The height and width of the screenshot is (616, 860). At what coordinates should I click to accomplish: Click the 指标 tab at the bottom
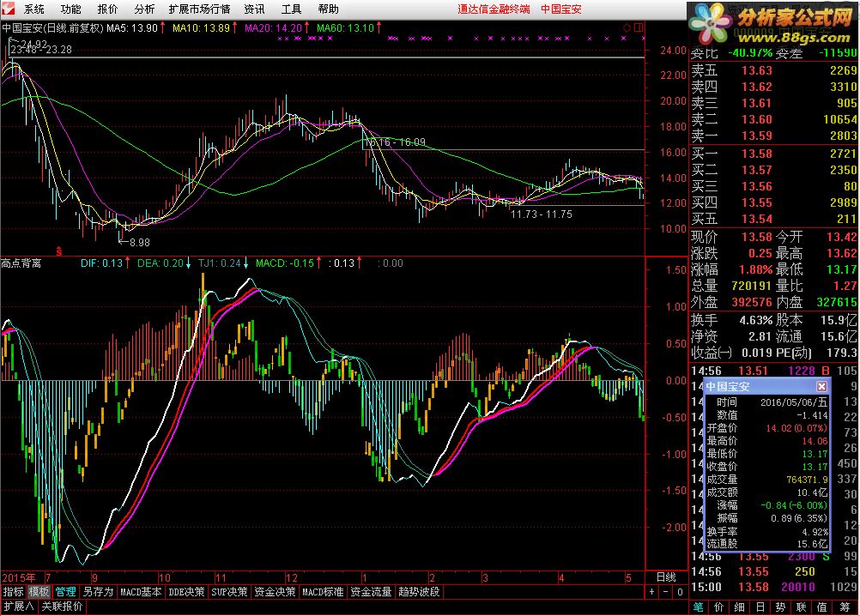(x=14, y=592)
